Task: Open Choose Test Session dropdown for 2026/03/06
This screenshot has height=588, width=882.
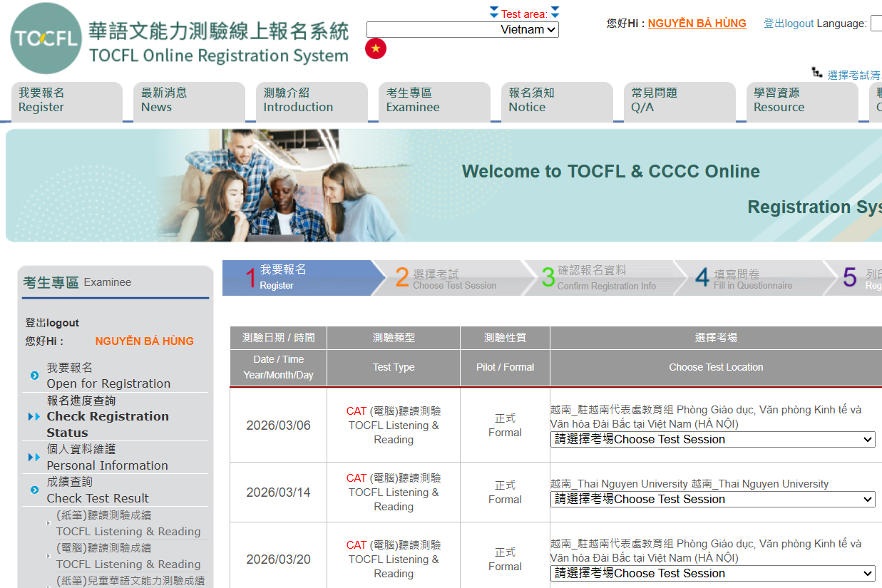Action: click(x=713, y=440)
